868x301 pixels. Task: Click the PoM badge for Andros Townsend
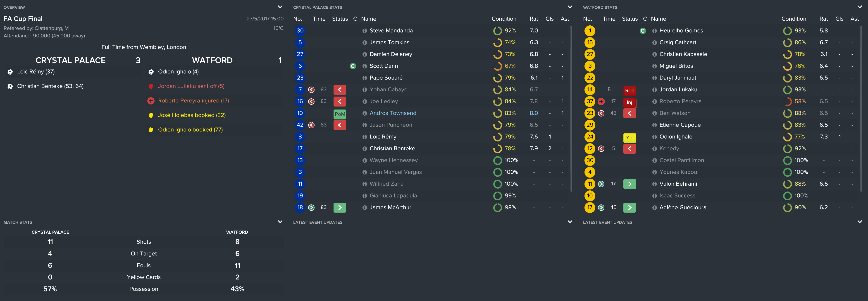(340, 114)
